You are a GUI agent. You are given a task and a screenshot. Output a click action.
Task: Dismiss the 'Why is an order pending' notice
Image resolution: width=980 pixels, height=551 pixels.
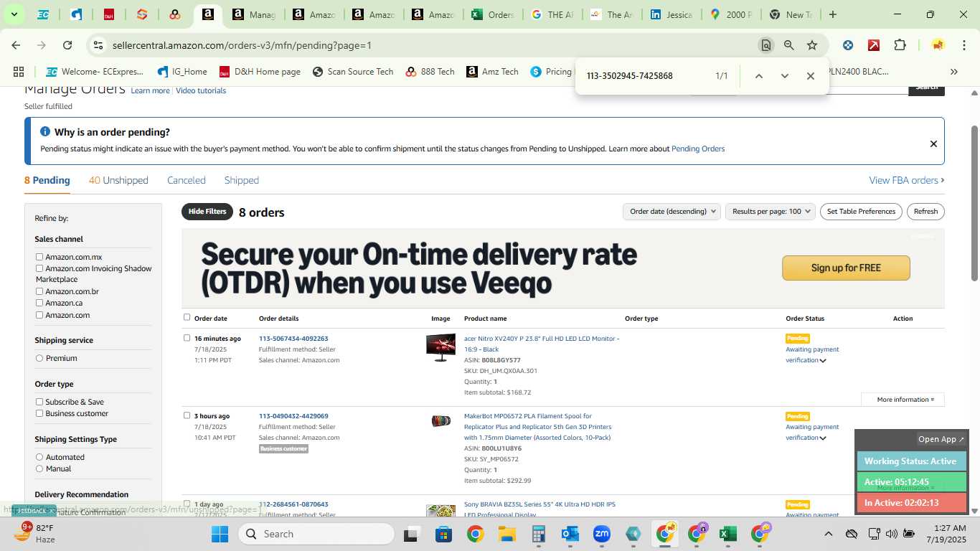pyautogui.click(x=933, y=143)
